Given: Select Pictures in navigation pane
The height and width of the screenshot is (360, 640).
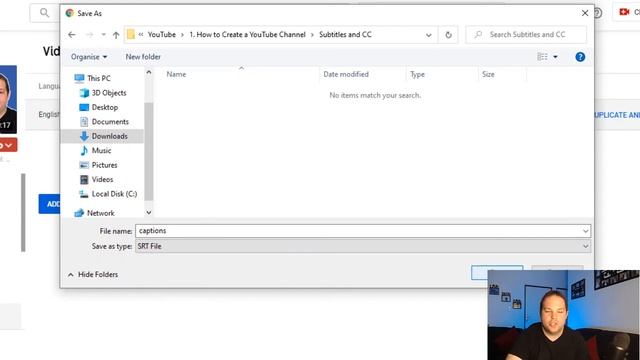Looking at the screenshot, I should tap(104, 165).
